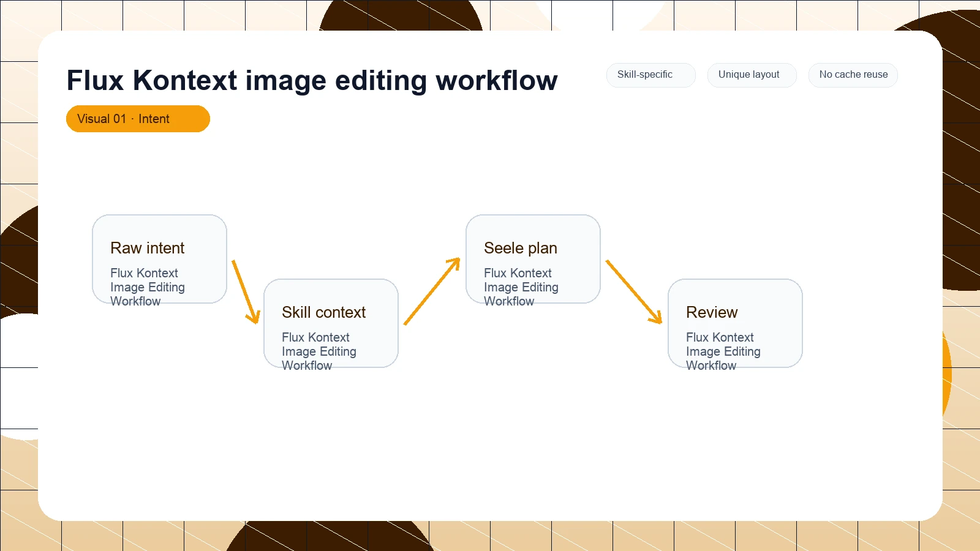The width and height of the screenshot is (980, 551).
Task: Click the description text under Skill context
Action: pos(319,351)
